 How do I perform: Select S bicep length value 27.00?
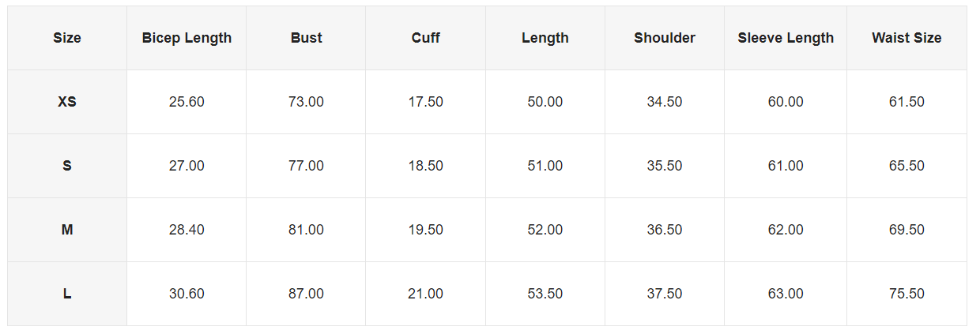click(187, 166)
